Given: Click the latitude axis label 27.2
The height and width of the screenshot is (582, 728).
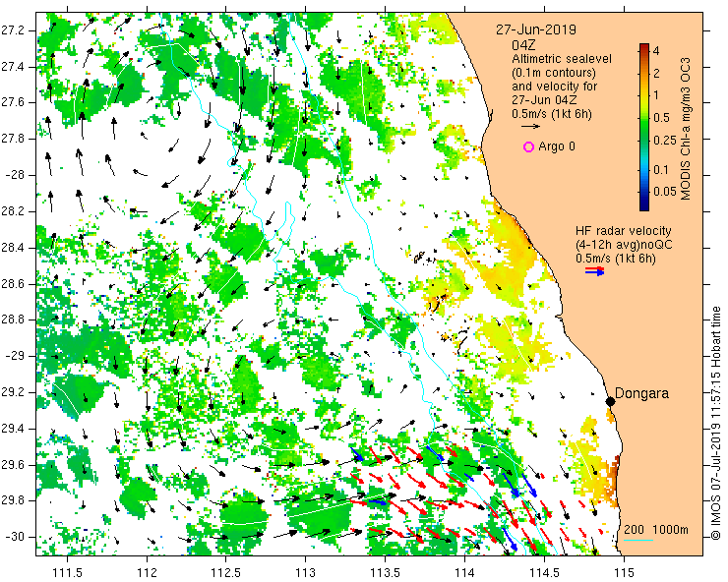Looking at the screenshot, I should pyautogui.click(x=13, y=30).
